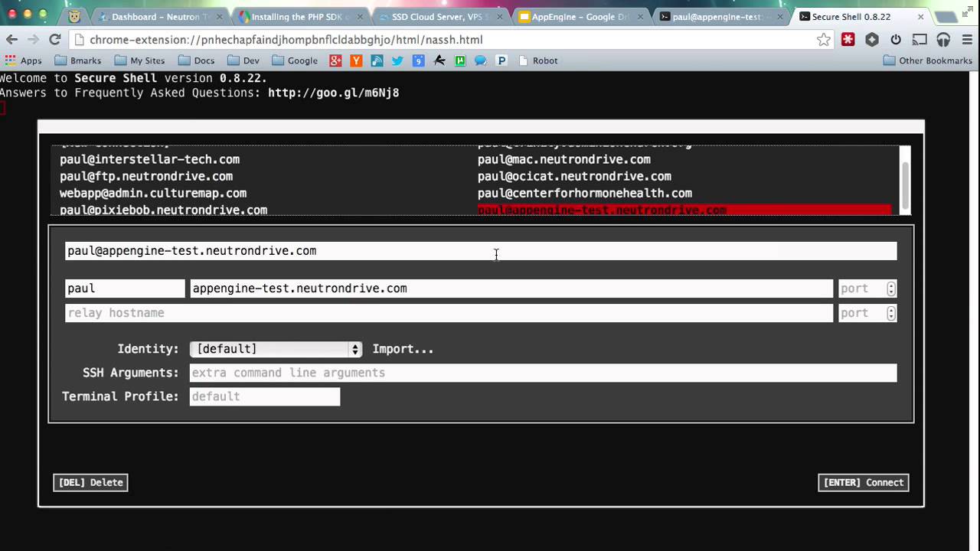Open the Twitter bird bookmark
Viewport: 980px width, 551px height.
point(397,60)
